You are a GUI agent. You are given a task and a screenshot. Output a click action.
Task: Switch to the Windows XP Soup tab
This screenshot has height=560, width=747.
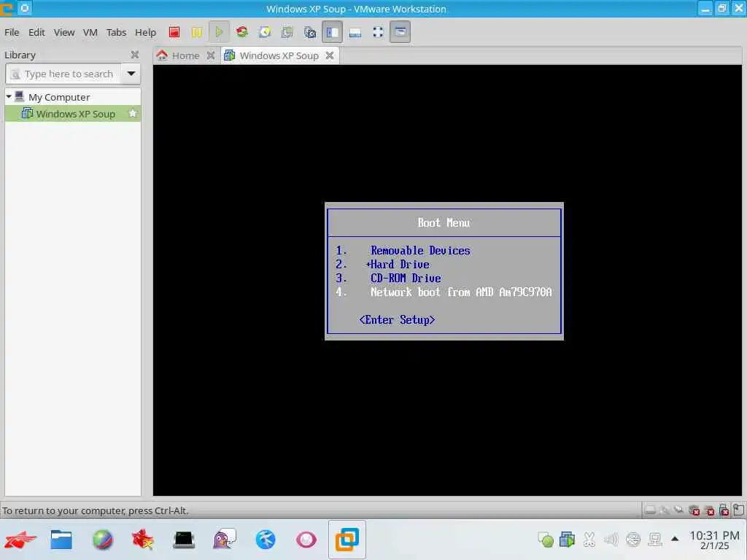tap(279, 55)
